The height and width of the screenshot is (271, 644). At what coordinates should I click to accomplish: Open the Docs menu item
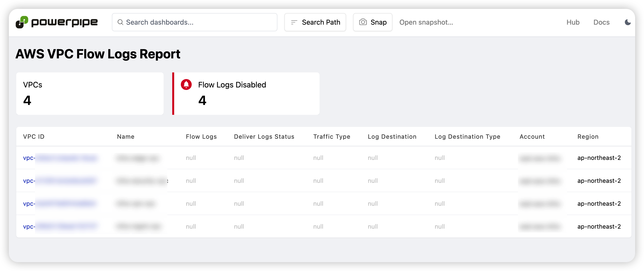(x=601, y=22)
